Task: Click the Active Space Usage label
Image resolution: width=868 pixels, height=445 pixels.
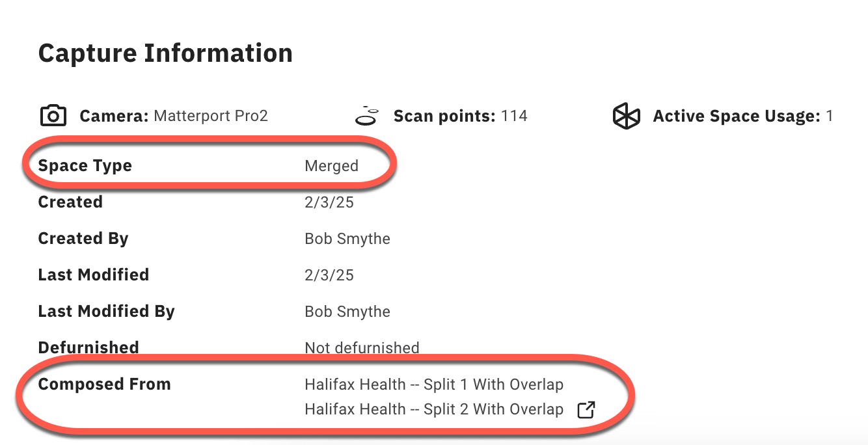Action: tap(737, 116)
